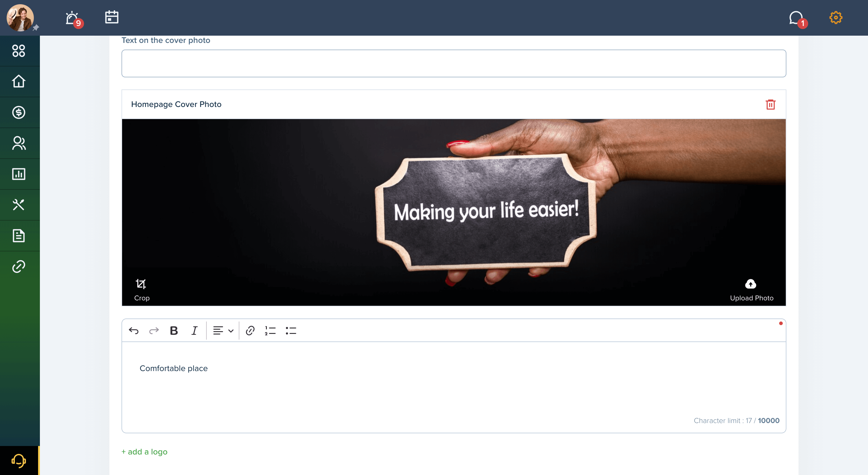Screen dimensions: 868x475
Task: Open the dashboard grid icon in sidebar
Action: 18,51
